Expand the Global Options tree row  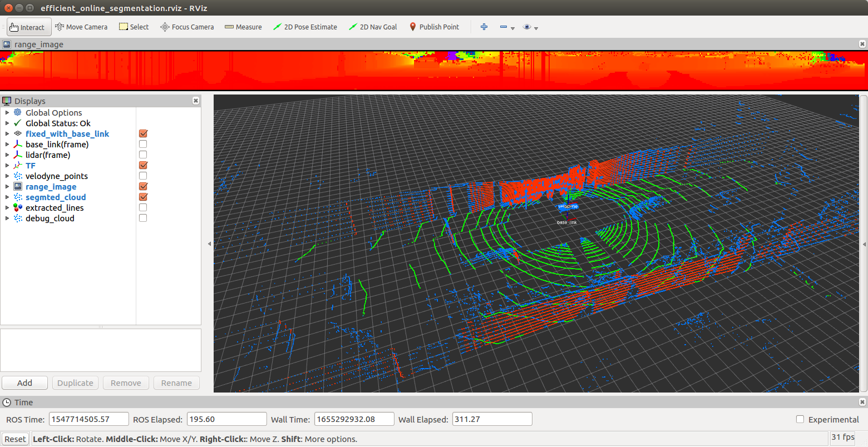(x=7, y=112)
